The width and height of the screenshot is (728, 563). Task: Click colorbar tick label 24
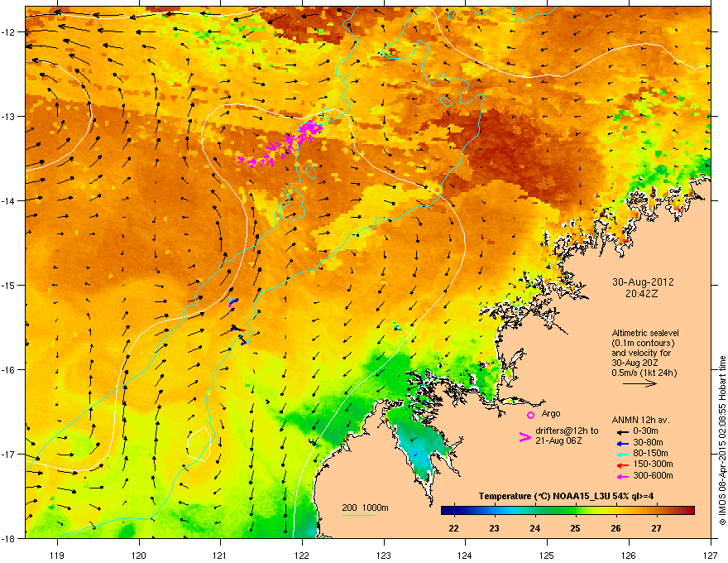pyautogui.click(x=535, y=528)
